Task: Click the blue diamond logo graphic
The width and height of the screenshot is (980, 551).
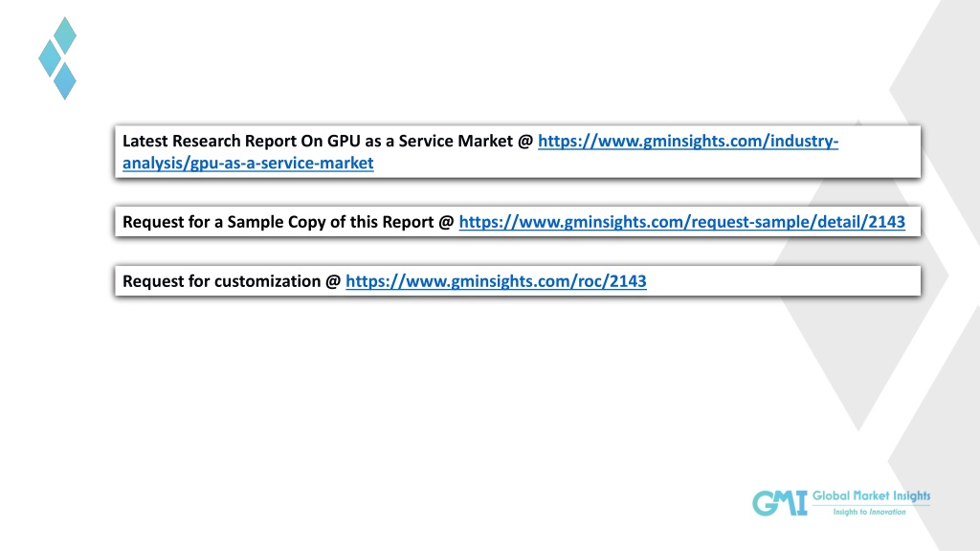Action: (x=57, y=58)
